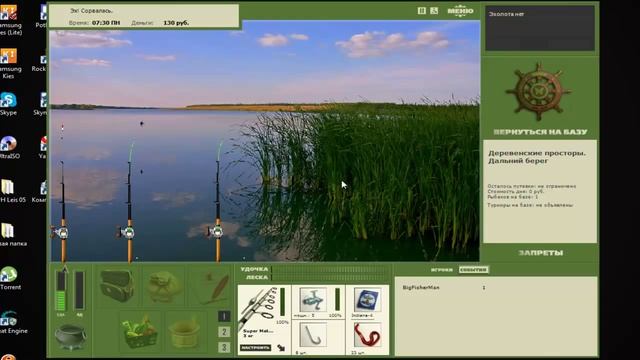The width and height of the screenshot is (640, 360).
Task: Click the ЛЕСКА line tension bar
Action: (x=329, y=278)
